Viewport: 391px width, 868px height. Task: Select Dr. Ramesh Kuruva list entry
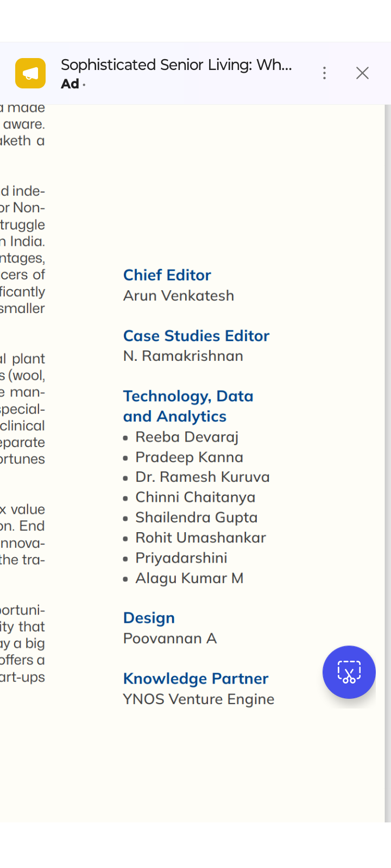pyautogui.click(x=202, y=477)
